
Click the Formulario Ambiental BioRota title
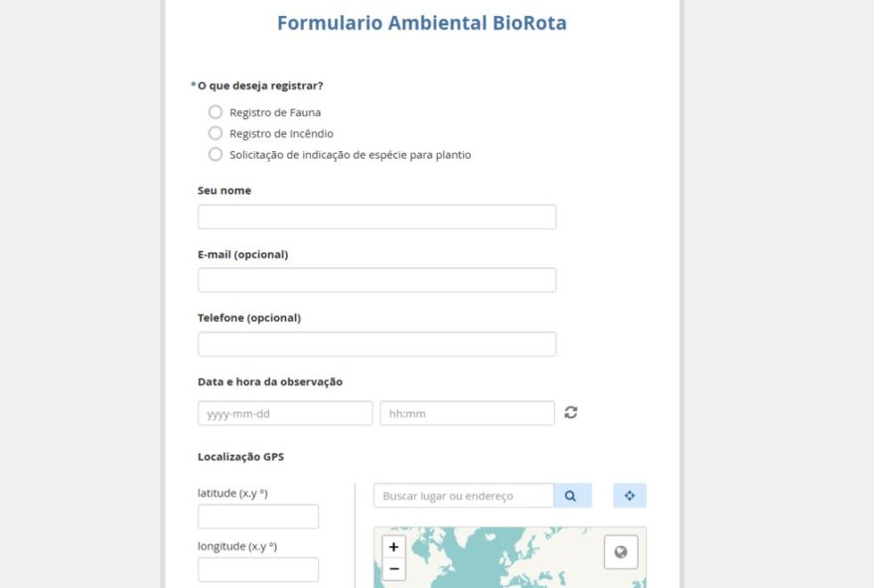[421, 23]
